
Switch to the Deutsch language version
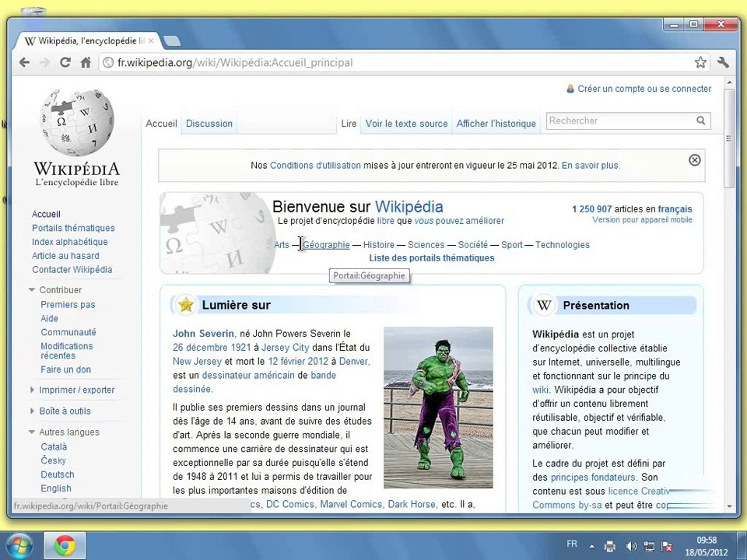point(57,474)
